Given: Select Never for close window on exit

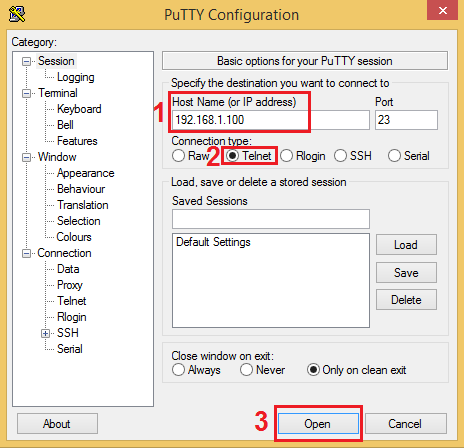Looking at the screenshot, I should 262,370.
